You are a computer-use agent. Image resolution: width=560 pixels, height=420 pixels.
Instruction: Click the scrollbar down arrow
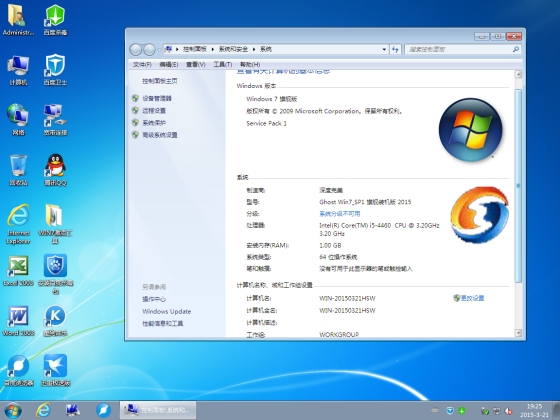518,333
